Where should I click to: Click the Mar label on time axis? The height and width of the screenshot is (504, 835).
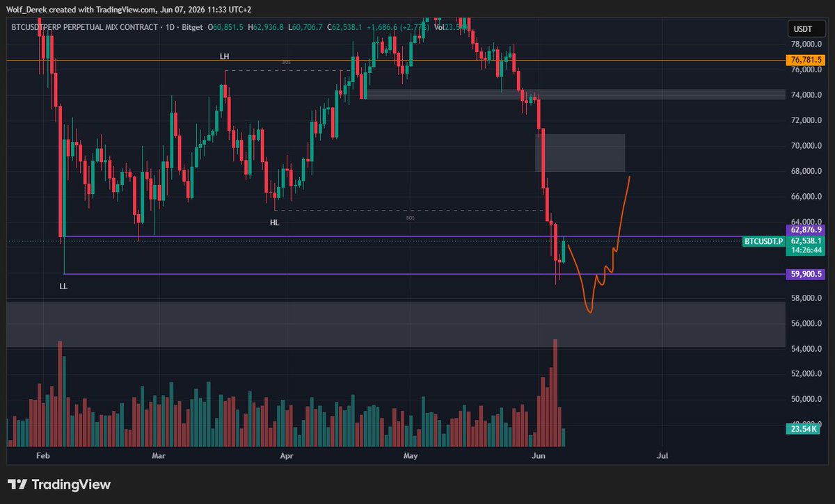pyautogui.click(x=160, y=456)
